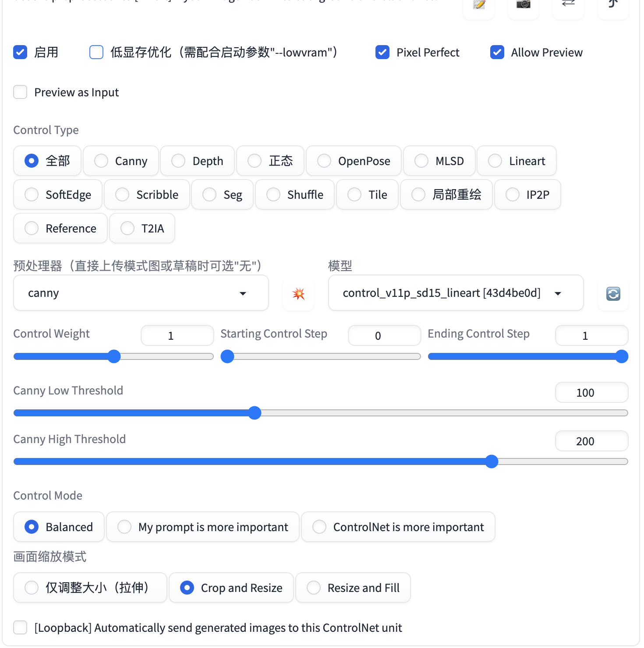Click the Control Weight number field

coord(177,336)
